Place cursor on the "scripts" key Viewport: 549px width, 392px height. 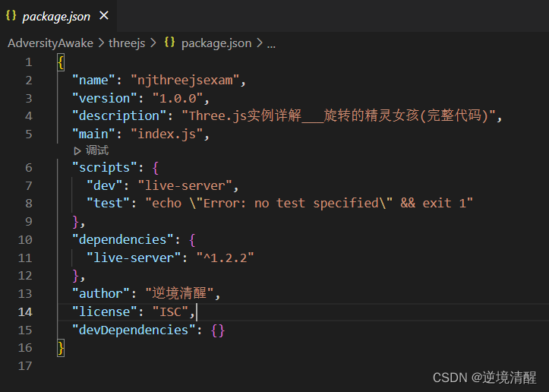[x=99, y=167]
